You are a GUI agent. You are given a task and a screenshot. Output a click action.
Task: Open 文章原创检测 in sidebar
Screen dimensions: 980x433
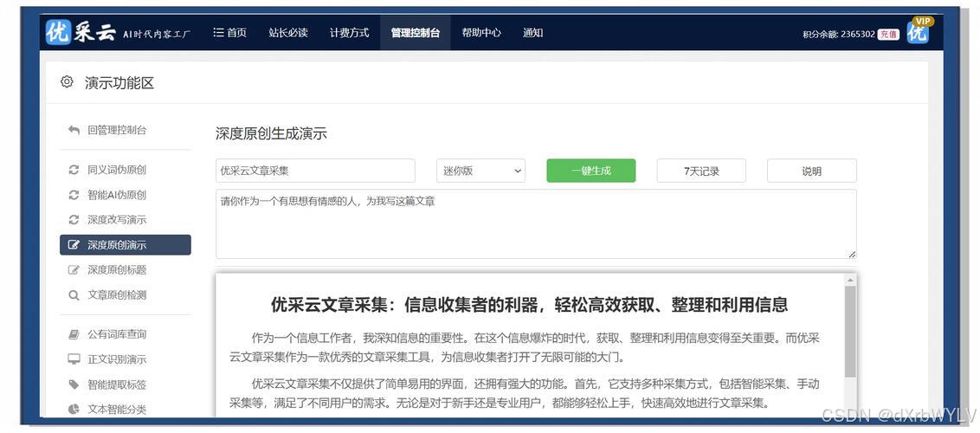pos(117,295)
